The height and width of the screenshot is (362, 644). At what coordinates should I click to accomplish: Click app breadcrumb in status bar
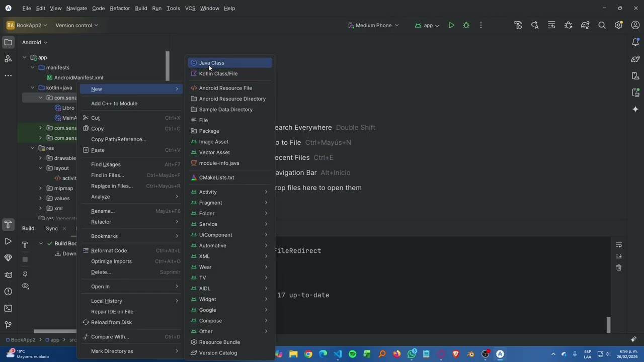(x=52, y=340)
